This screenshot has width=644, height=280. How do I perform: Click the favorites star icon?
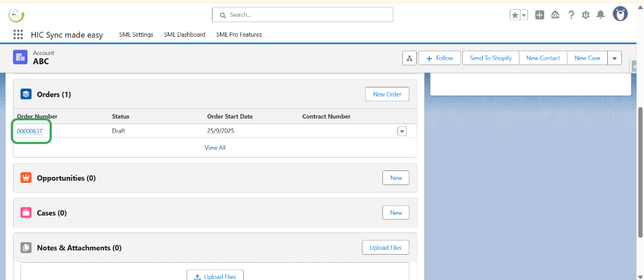point(515,15)
